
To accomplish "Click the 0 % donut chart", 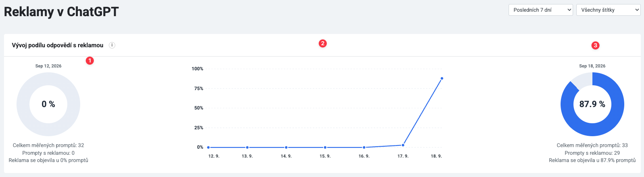I will tap(48, 104).
